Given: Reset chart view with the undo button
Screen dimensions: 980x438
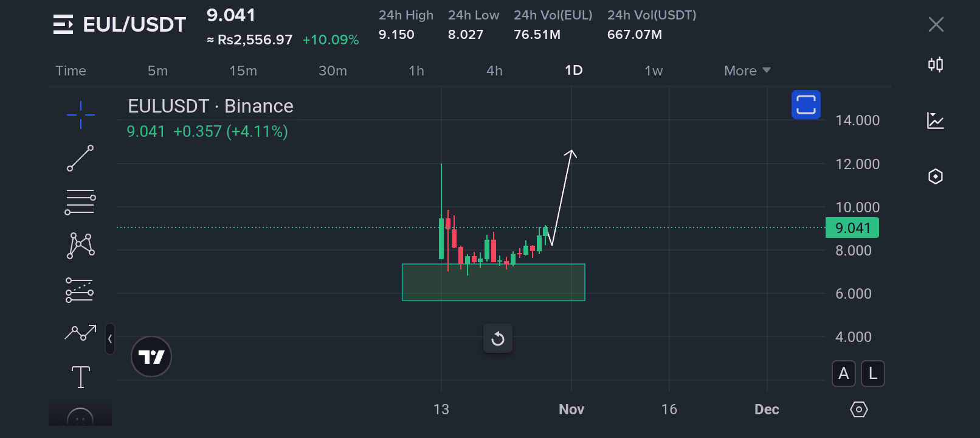Looking at the screenshot, I should 498,339.
